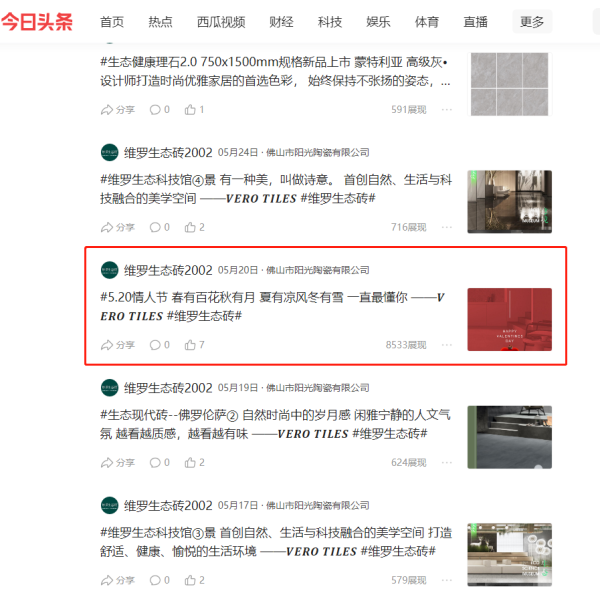Open the 生态现代砖--佛罗伦萨② post text
Image resolution: width=600 pixels, height=609 pixels.
coord(275,424)
